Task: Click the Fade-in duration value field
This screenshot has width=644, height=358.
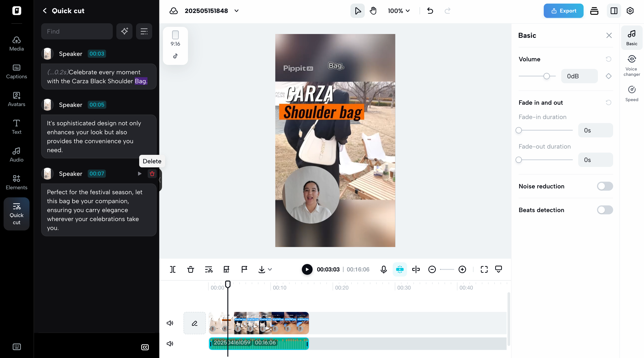Action: coord(595,130)
